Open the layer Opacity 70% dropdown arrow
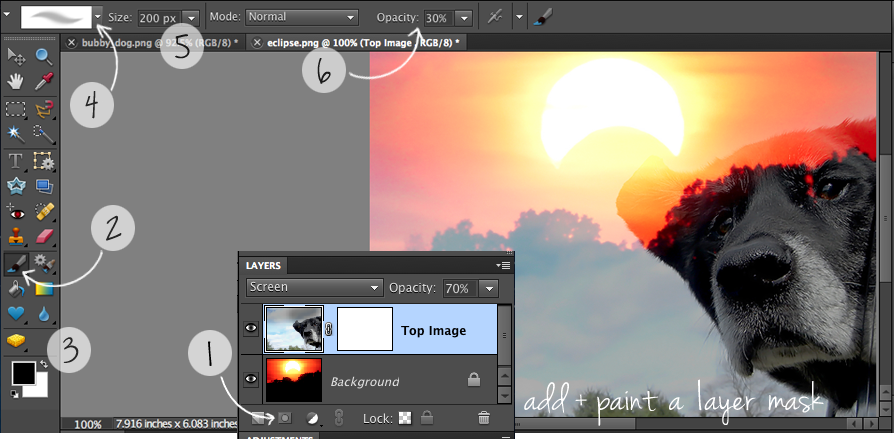Screen dimensions: 894x439 (490, 288)
